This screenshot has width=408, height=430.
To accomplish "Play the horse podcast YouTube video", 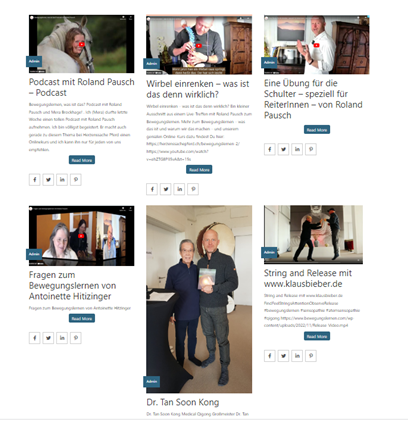I will (82, 44).
